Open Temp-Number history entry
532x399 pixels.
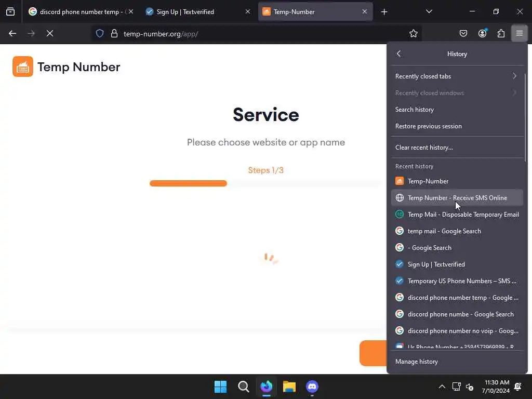[457, 181]
